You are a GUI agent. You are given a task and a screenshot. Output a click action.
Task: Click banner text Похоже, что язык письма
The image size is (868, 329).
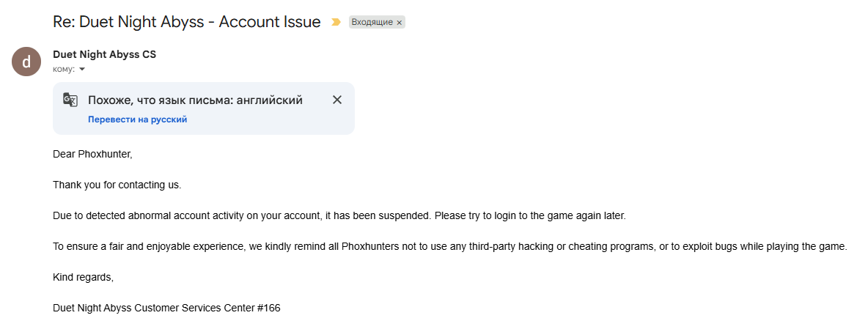coord(195,100)
